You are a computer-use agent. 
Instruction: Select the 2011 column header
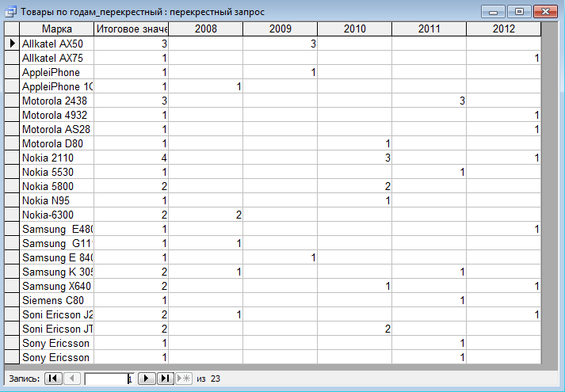click(429, 29)
